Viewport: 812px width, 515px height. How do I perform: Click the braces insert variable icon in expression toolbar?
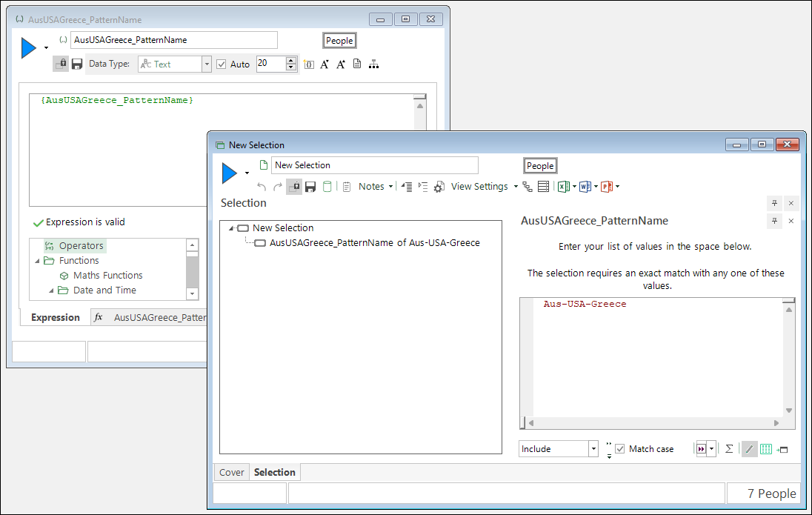click(x=309, y=64)
